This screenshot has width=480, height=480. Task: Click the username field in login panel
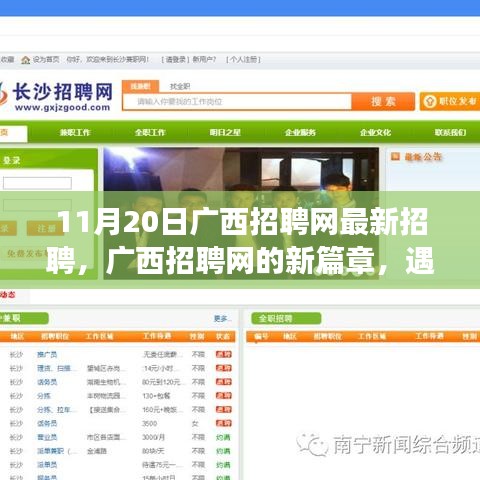point(37,183)
